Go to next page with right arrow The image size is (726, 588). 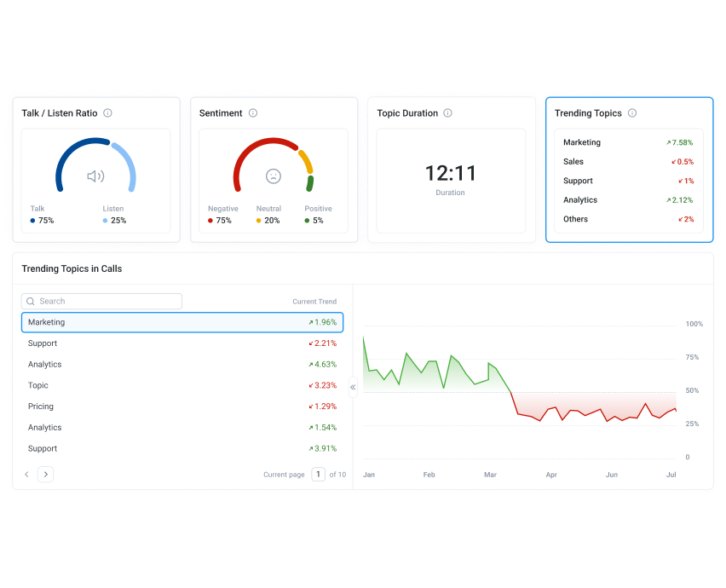tap(45, 475)
